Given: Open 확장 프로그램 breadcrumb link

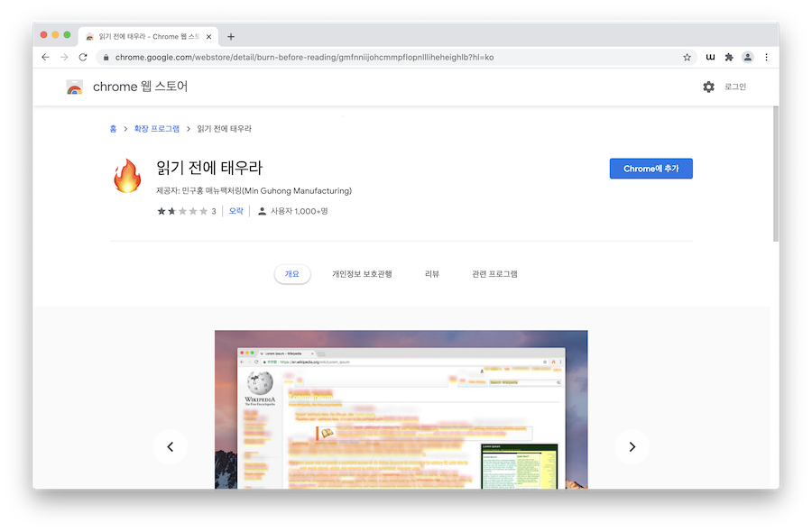Looking at the screenshot, I should tap(156, 129).
